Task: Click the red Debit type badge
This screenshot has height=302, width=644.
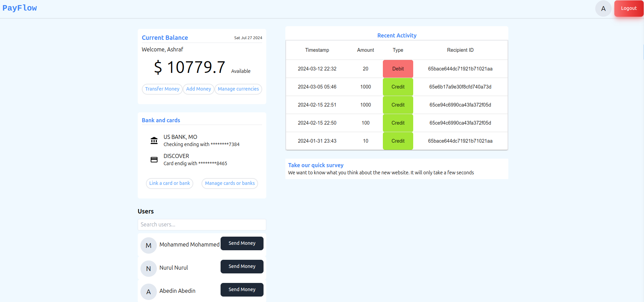Action: [398, 69]
